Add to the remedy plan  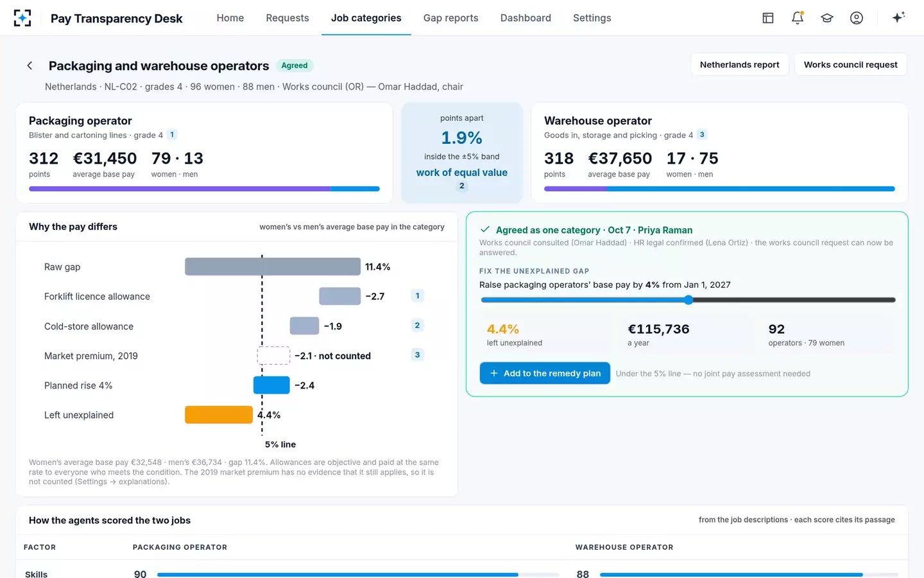point(545,373)
